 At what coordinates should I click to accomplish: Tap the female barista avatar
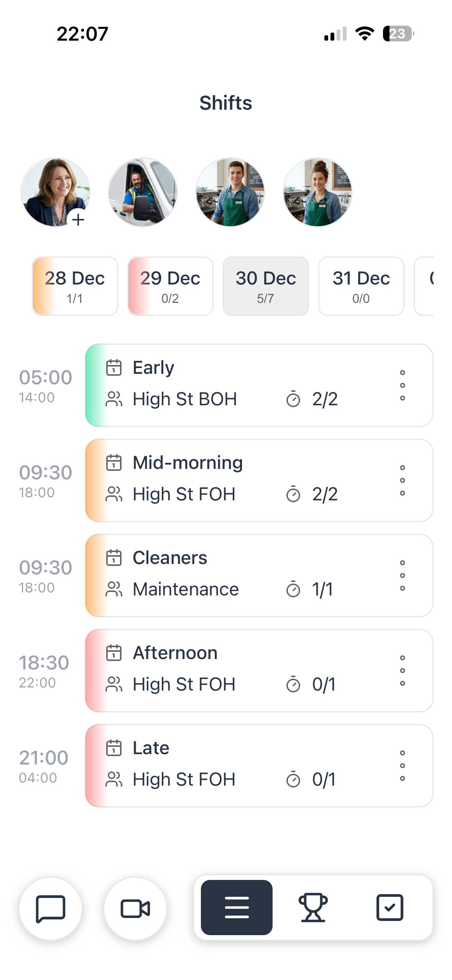[x=317, y=192]
